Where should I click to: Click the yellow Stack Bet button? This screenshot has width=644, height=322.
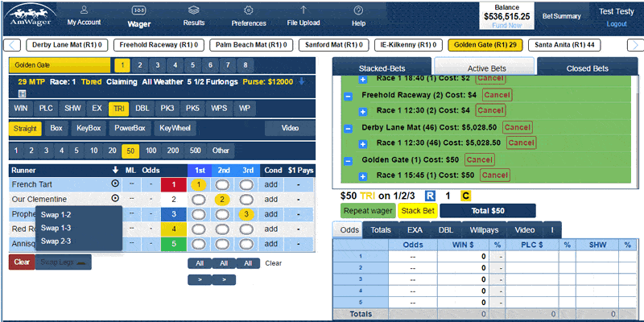(418, 211)
